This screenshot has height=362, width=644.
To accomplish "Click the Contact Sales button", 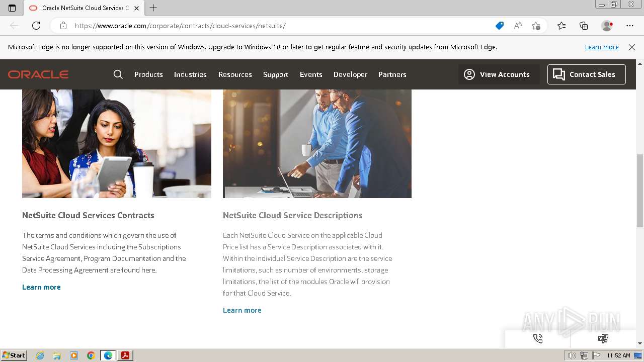I will pyautogui.click(x=587, y=74).
